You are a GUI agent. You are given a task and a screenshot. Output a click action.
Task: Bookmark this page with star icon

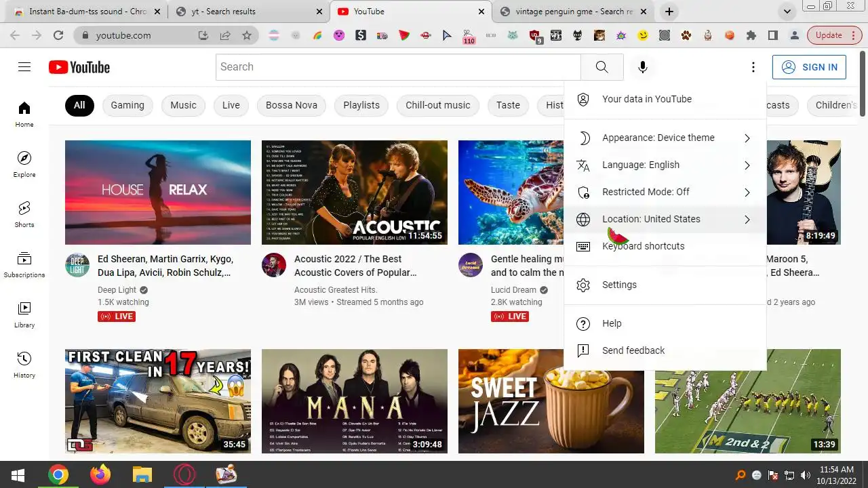(247, 35)
